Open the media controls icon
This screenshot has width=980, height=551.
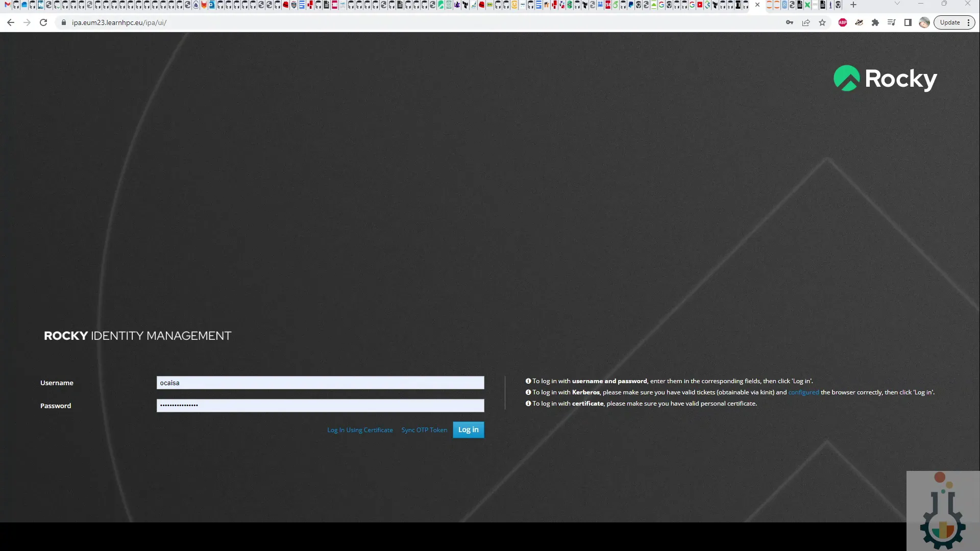[892, 22]
